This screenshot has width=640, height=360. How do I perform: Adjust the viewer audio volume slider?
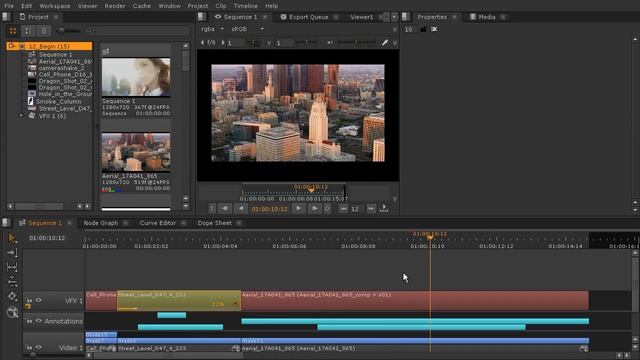click(356, 42)
